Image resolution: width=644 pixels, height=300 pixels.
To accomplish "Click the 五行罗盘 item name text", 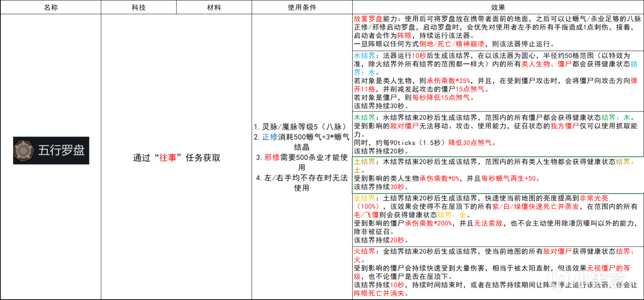I will tap(61, 150).
